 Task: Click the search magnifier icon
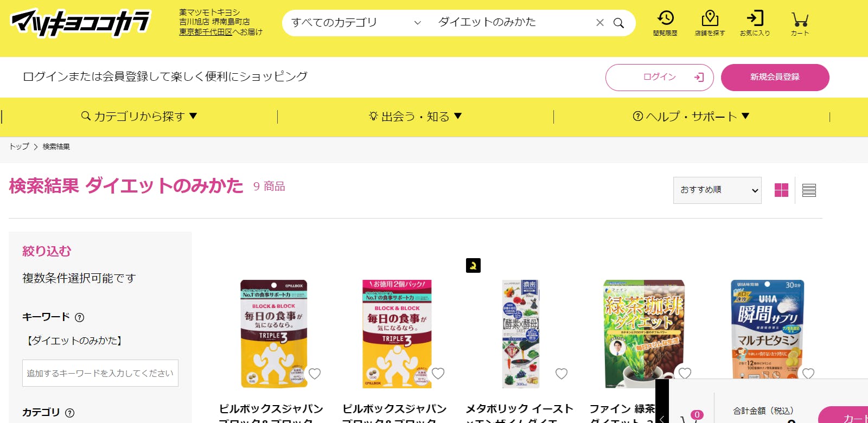point(618,23)
